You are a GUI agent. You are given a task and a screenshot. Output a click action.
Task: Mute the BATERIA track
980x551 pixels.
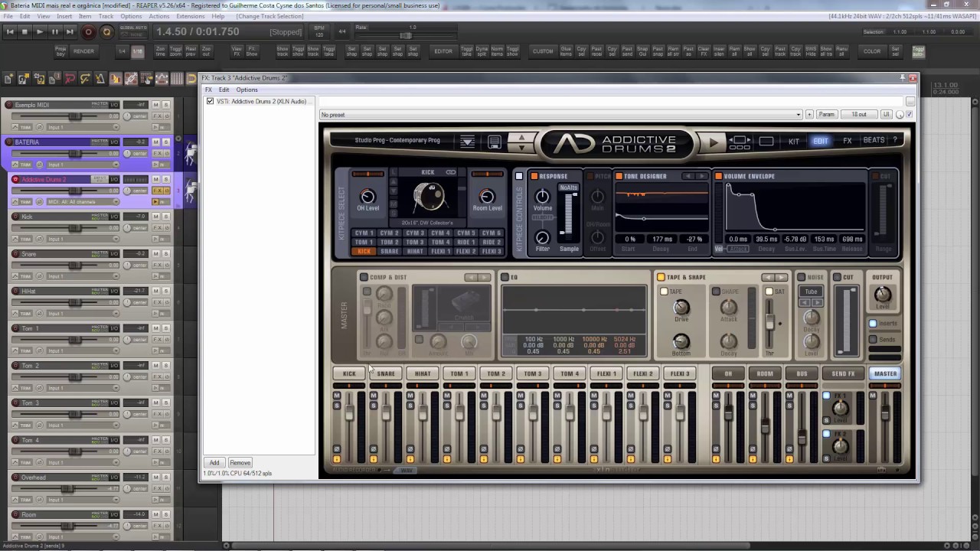coord(155,142)
